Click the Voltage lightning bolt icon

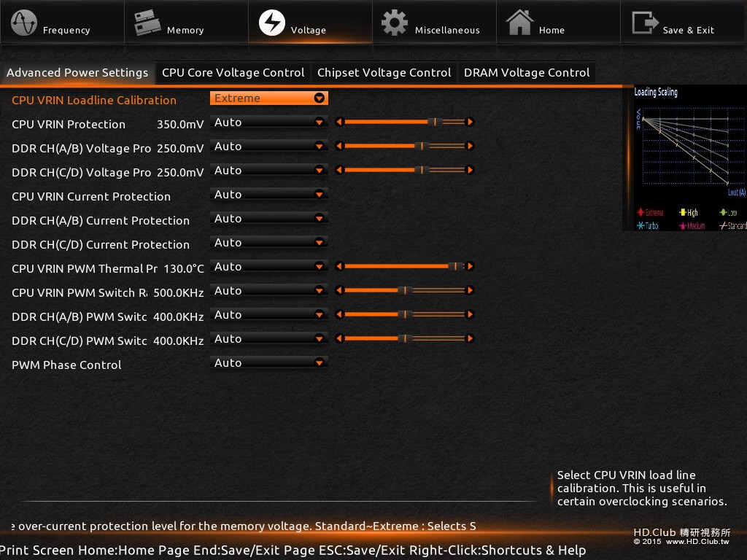click(272, 23)
